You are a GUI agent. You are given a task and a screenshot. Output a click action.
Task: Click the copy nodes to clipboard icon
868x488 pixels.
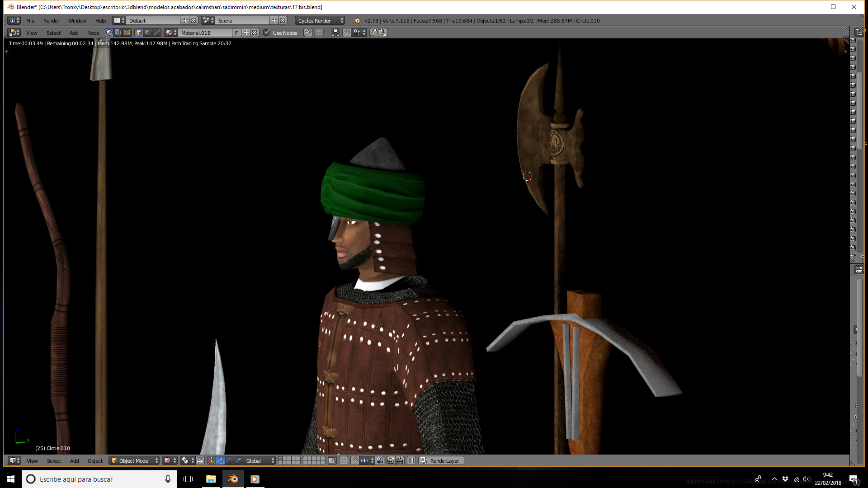coord(374,33)
